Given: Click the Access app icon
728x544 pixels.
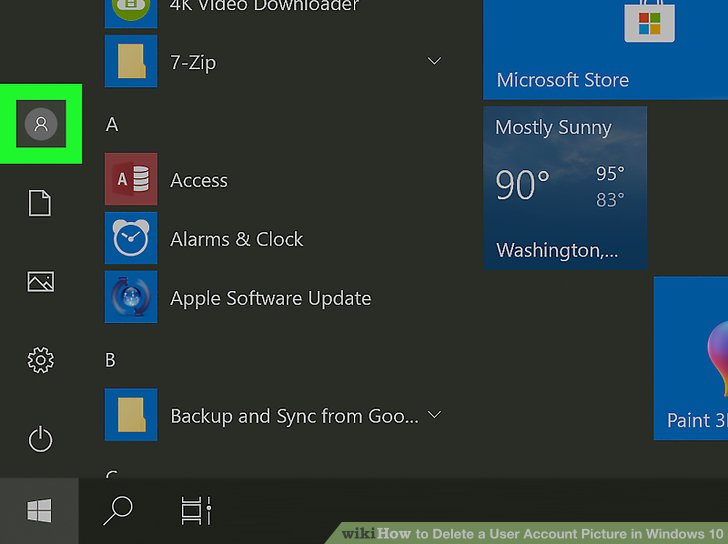Looking at the screenshot, I should tap(131, 179).
